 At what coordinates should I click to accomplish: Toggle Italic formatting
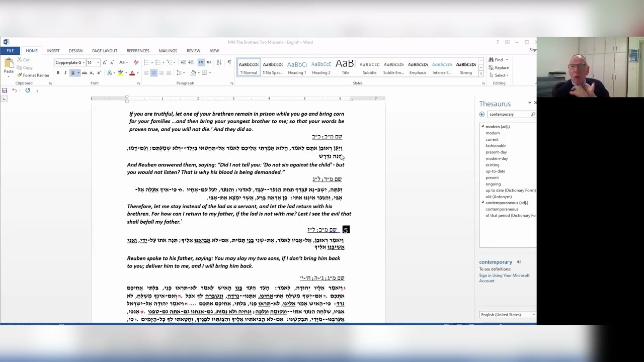click(x=65, y=73)
